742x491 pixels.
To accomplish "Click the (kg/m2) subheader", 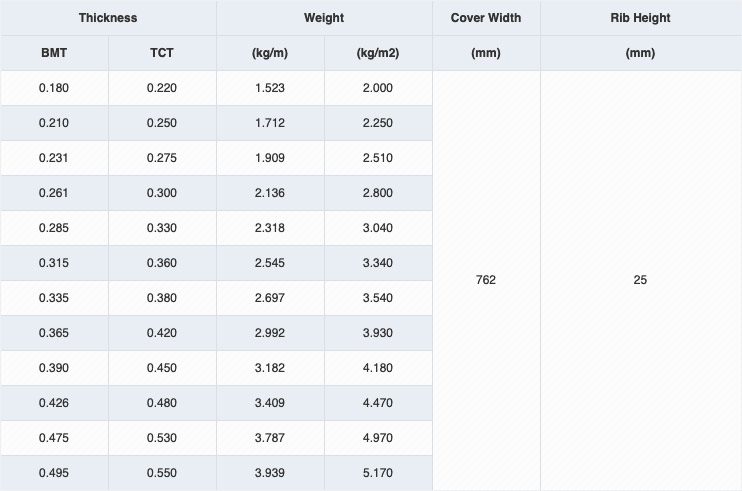I will coord(378,53).
